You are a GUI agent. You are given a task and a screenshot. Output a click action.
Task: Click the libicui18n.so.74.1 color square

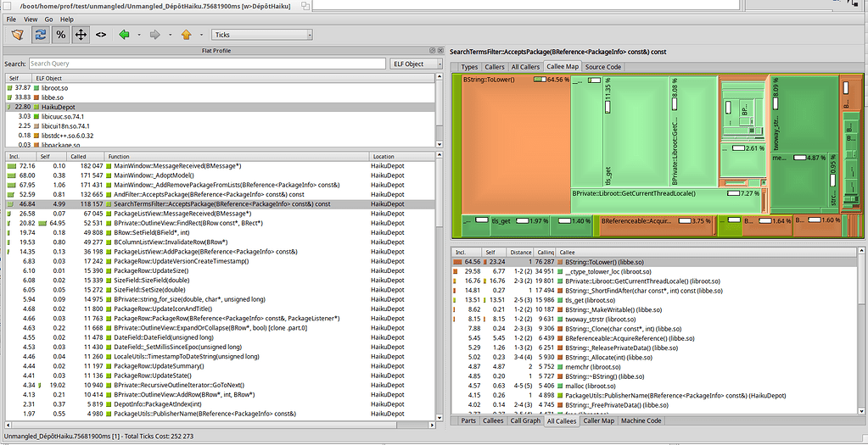pyautogui.click(x=37, y=126)
